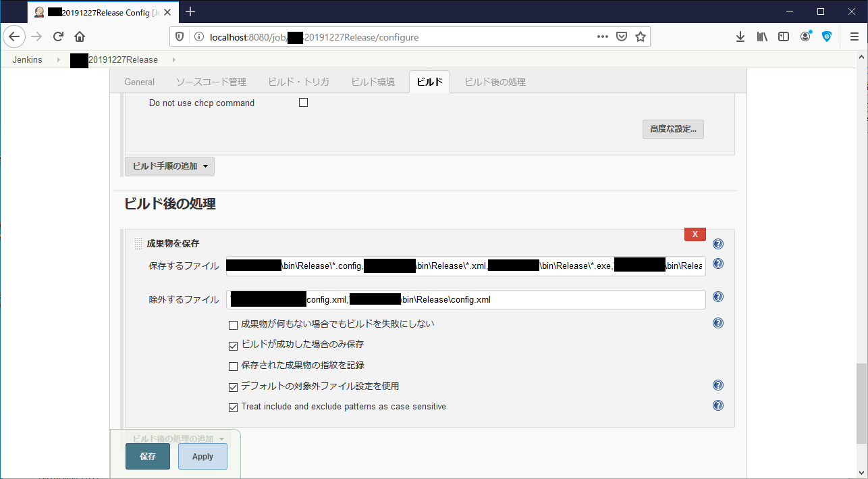This screenshot has height=479, width=868.
Task: Open the Jenkins breadcrumb link
Action: (x=27, y=60)
